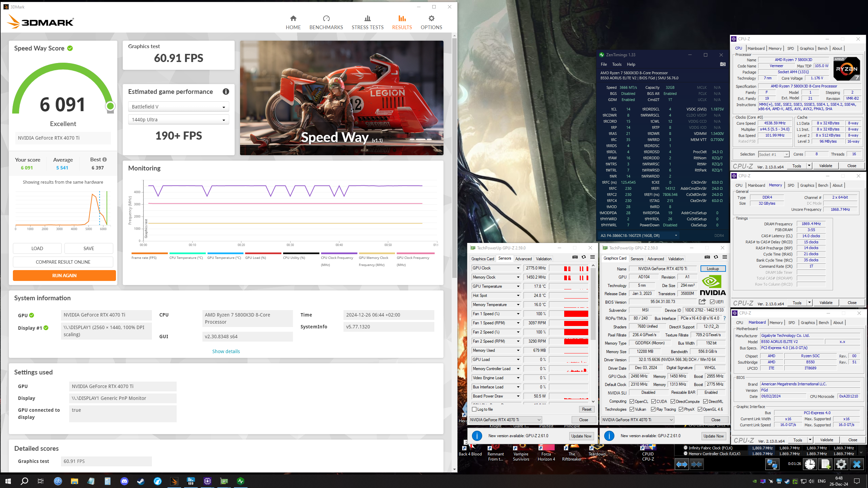The height and width of the screenshot is (488, 868).
Task: Switch to Advanced tab in GPU-Z Sensors window
Action: point(523,259)
